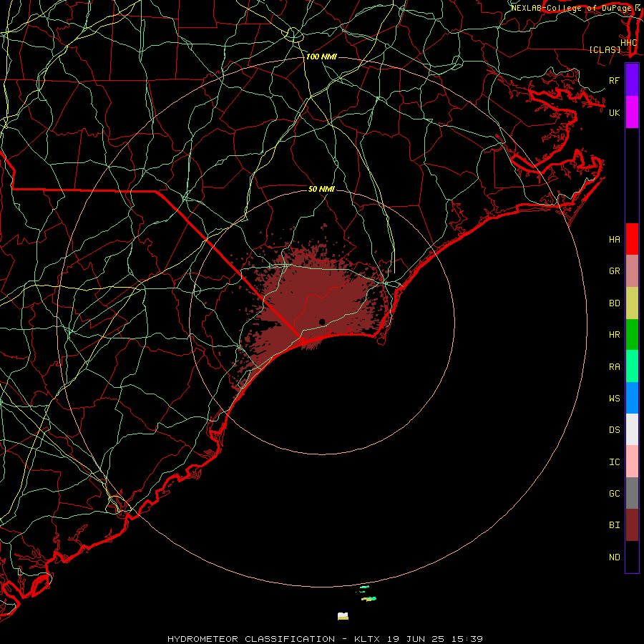Image resolution: width=644 pixels, height=644 pixels.
Task: Click the HR green legend swatch
Action: (x=632, y=335)
